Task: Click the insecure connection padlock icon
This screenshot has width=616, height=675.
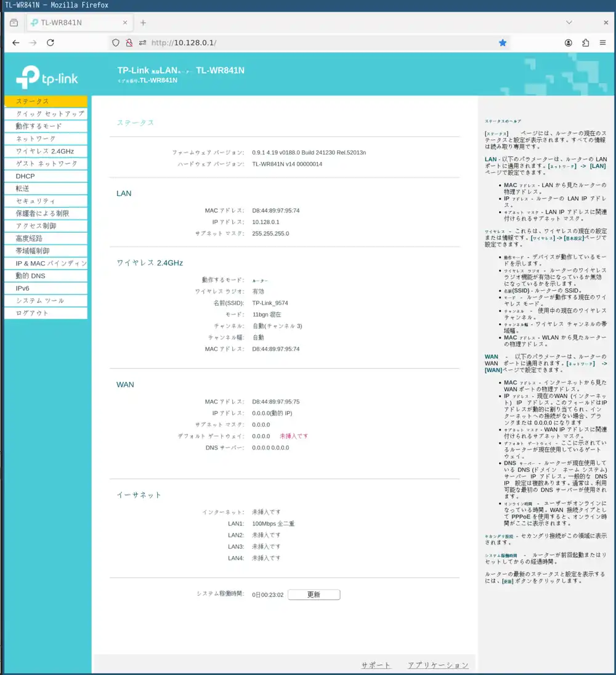Action: [x=129, y=42]
